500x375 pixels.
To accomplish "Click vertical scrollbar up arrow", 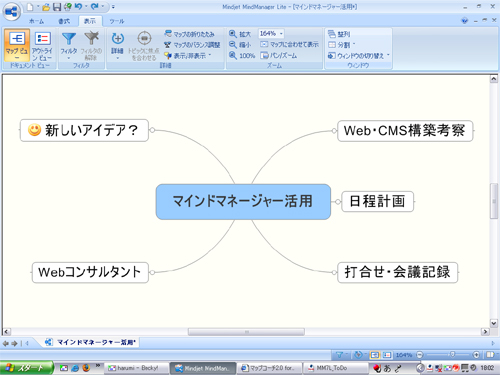I will [x=494, y=79].
